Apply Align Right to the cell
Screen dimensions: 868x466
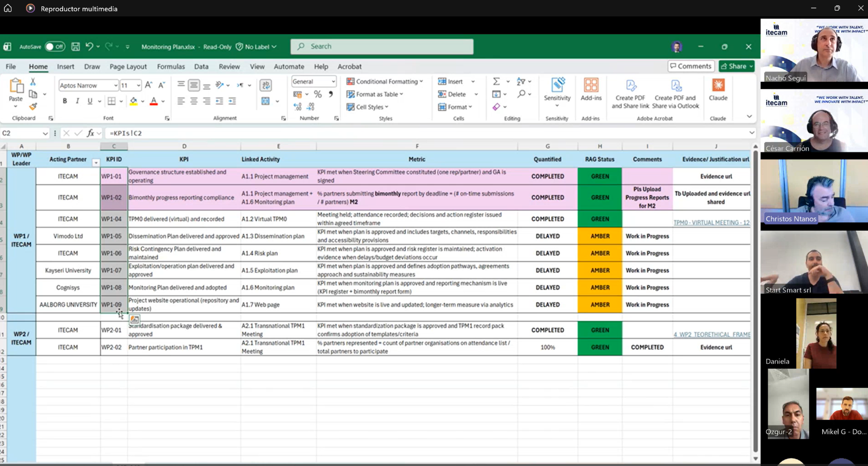pos(206,101)
